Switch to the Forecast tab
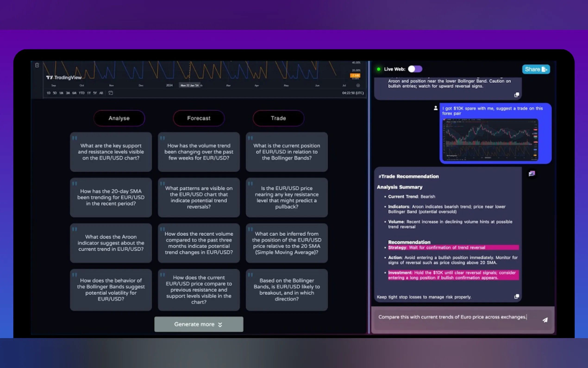The width and height of the screenshot is (588, 368). pos(199,118)
